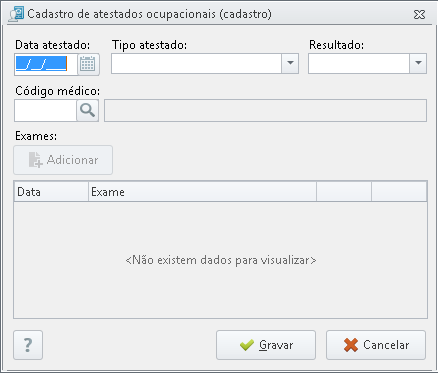Click the médico name display field
The height and width of the screenshot is (373, 438).
point(265,110)
